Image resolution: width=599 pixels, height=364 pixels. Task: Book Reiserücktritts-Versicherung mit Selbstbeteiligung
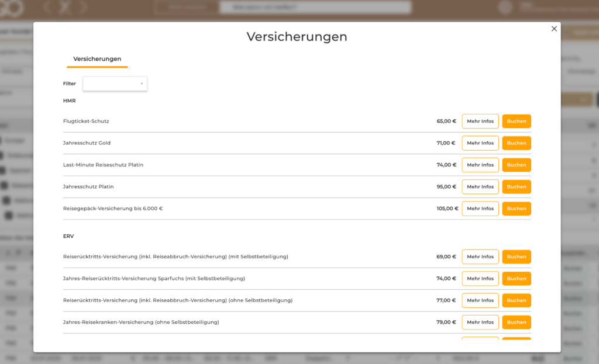click(x=517, y=256)
